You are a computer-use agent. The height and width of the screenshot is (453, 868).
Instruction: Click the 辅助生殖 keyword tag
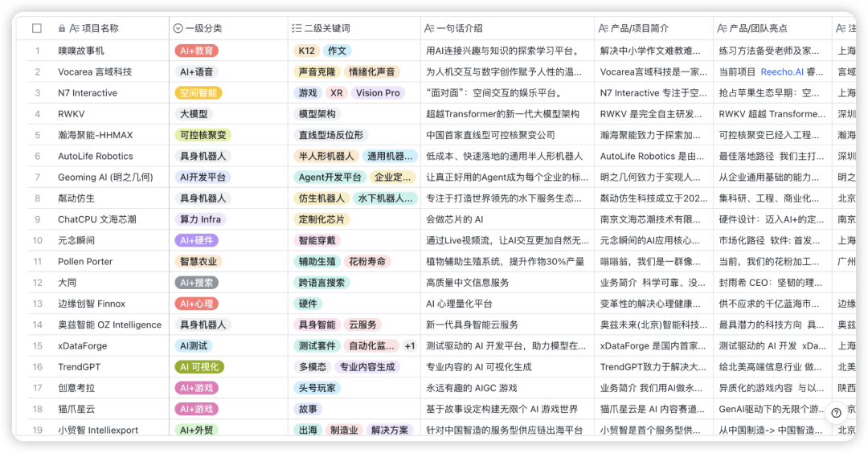[x=317, y=262]
